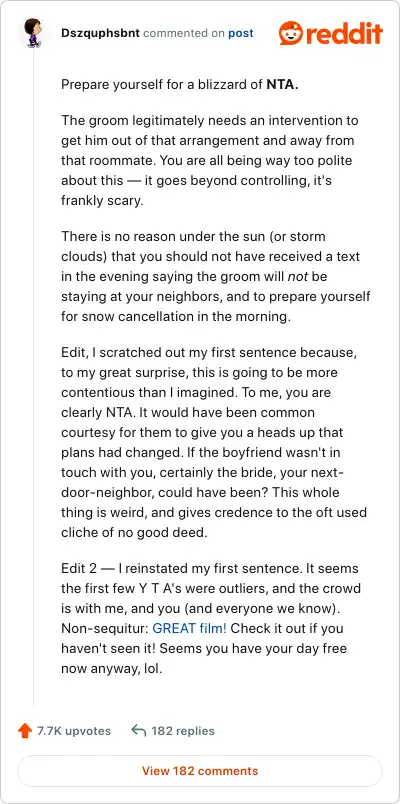400x804 pixels.
Task: Click the reply arrow icon
Action: 138,730
